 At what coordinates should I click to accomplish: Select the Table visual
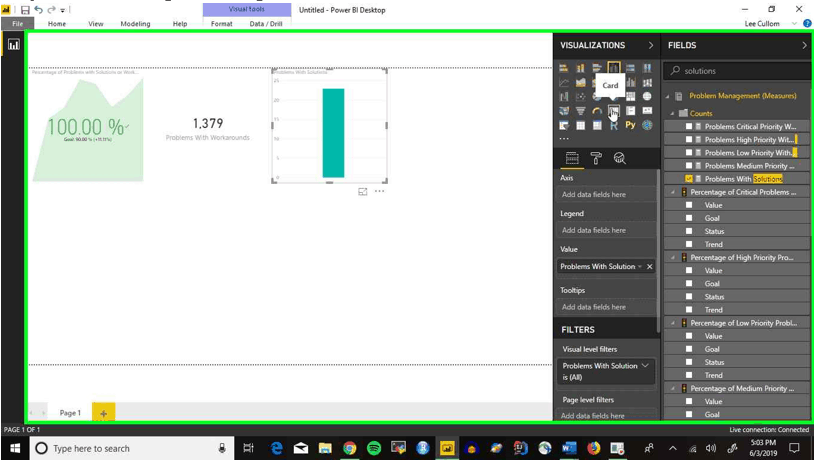click(581, 125)
